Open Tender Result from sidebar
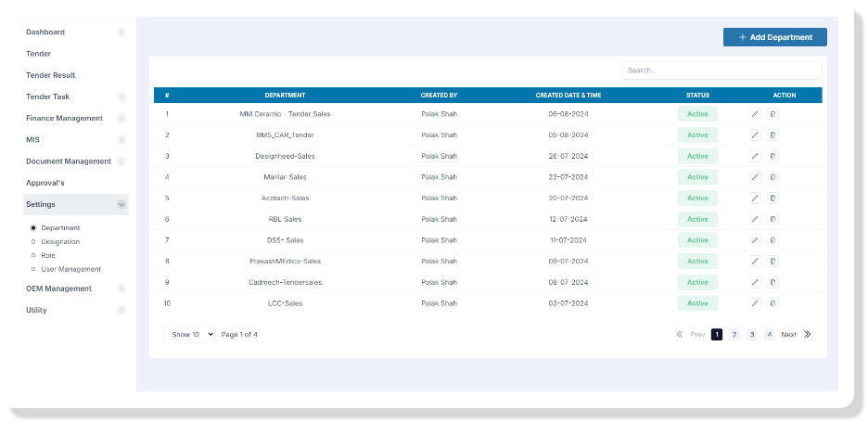Viewport: 868px width, 423px height. point(51,75)
